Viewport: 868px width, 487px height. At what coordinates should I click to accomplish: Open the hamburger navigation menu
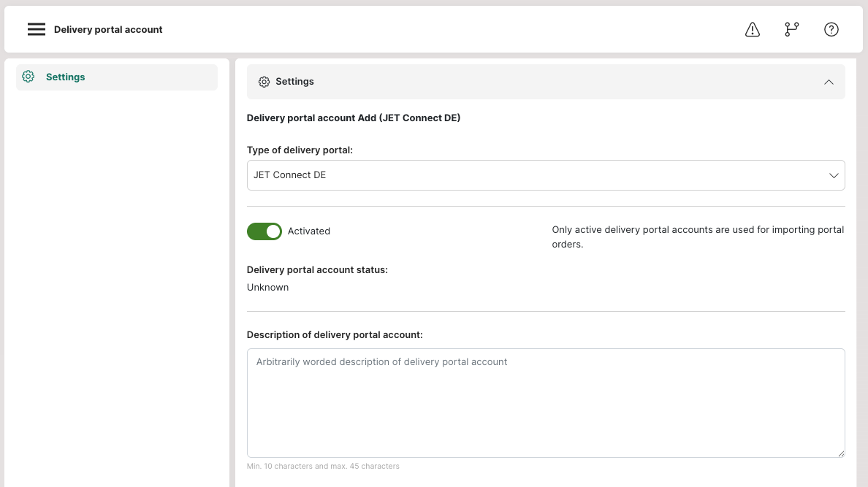(37, 29)
